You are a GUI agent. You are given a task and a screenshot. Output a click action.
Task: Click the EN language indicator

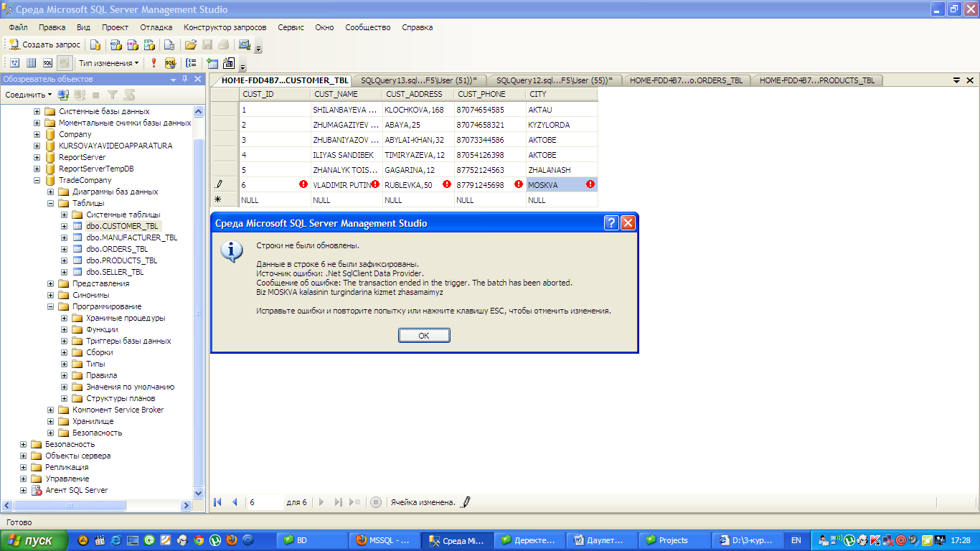click(796, 540)
